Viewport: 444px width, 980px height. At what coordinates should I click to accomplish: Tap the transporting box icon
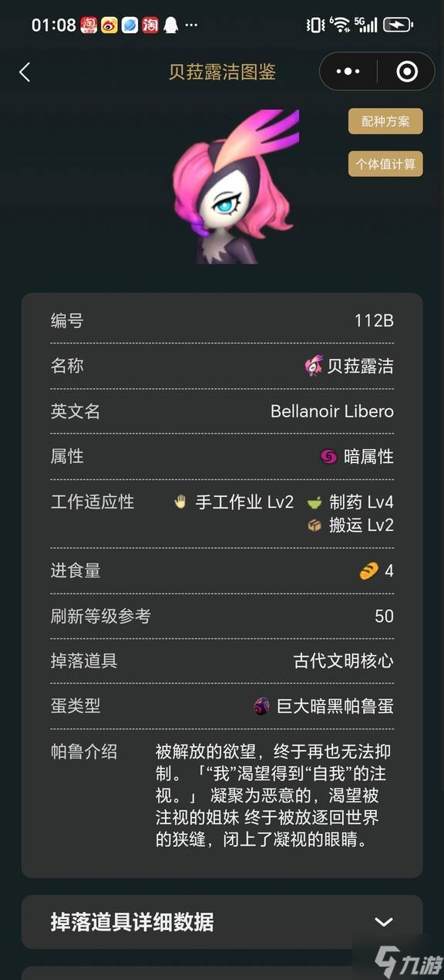(314, 525)
